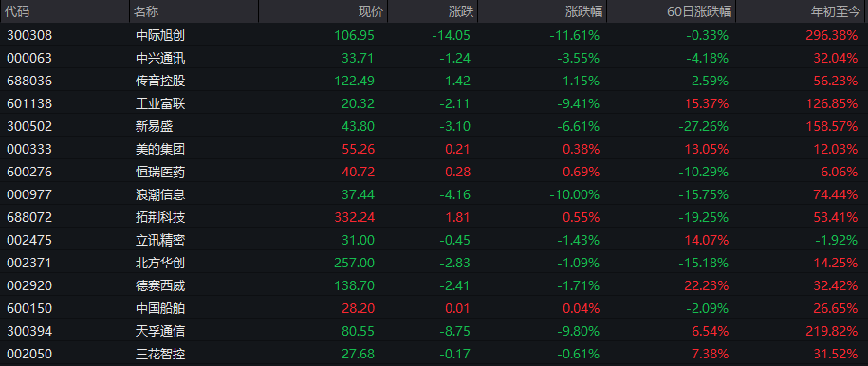Sort by the 涨跌 column header

coord(433,11)
